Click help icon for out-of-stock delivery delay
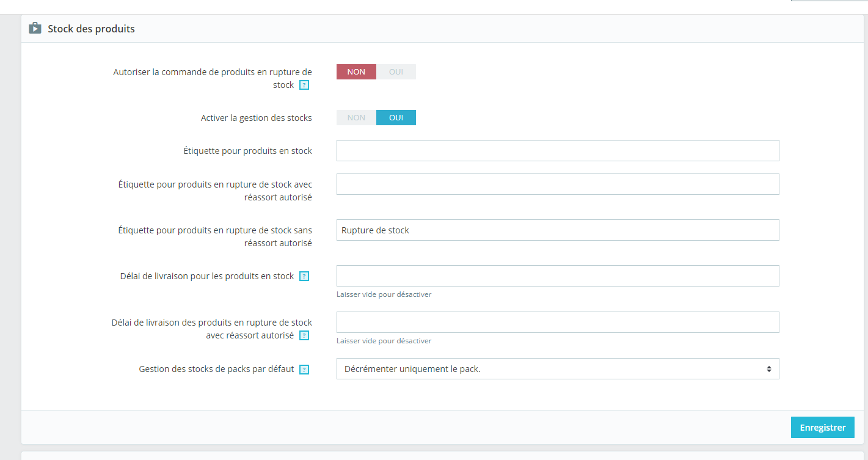Image resolution: width=868 pixels, height=460 pixels. [304, 335]
